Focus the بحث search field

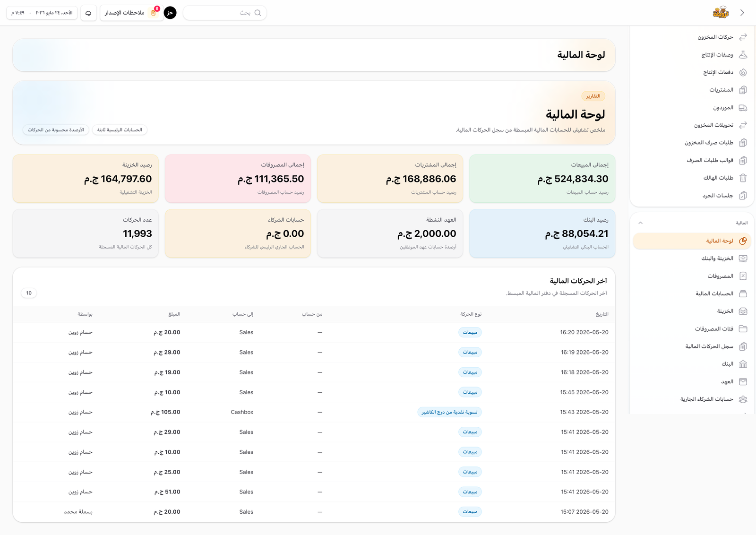point(224,13)
